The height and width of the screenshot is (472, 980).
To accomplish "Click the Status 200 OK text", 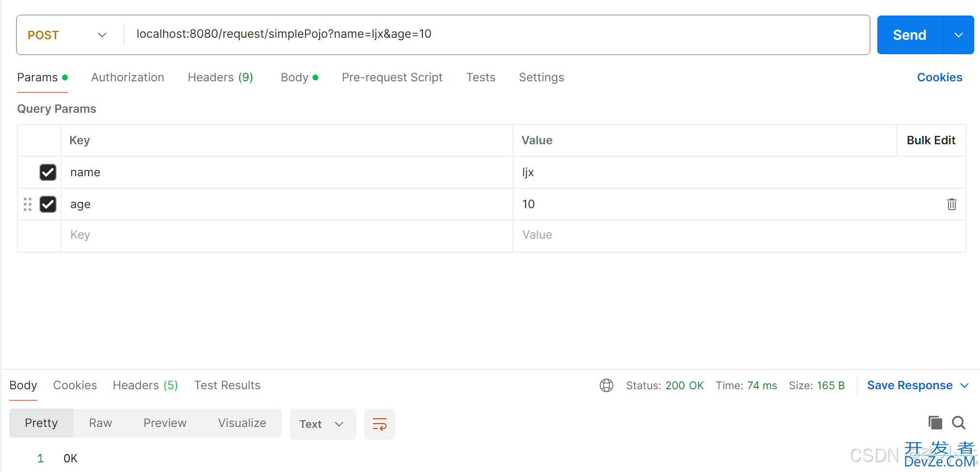I will click(665, 385).
